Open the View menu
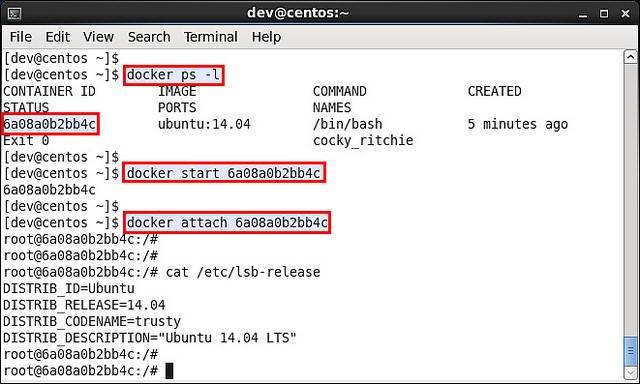 coord(98,37)
